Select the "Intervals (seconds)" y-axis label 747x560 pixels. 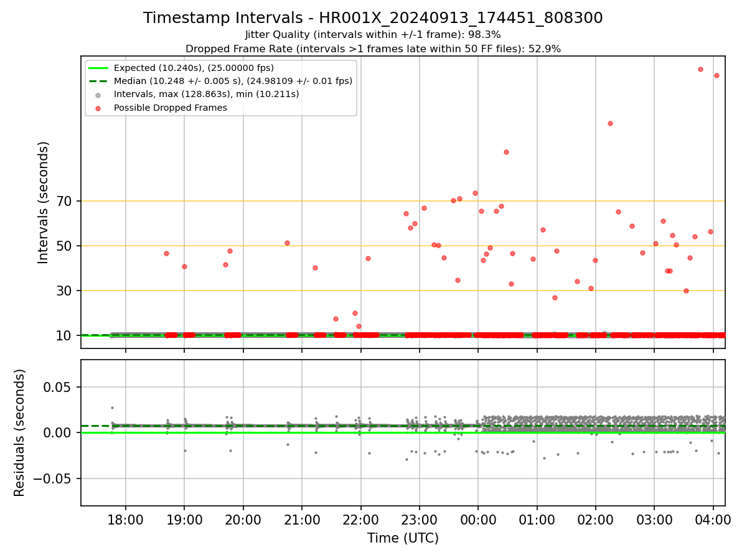coord(44,202)
